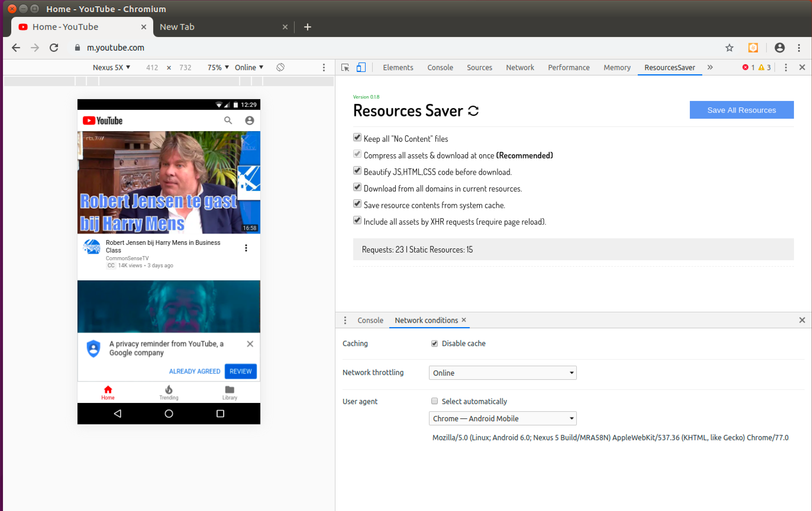Click the Resources Saver refresh icon

[x=473, y=110]
